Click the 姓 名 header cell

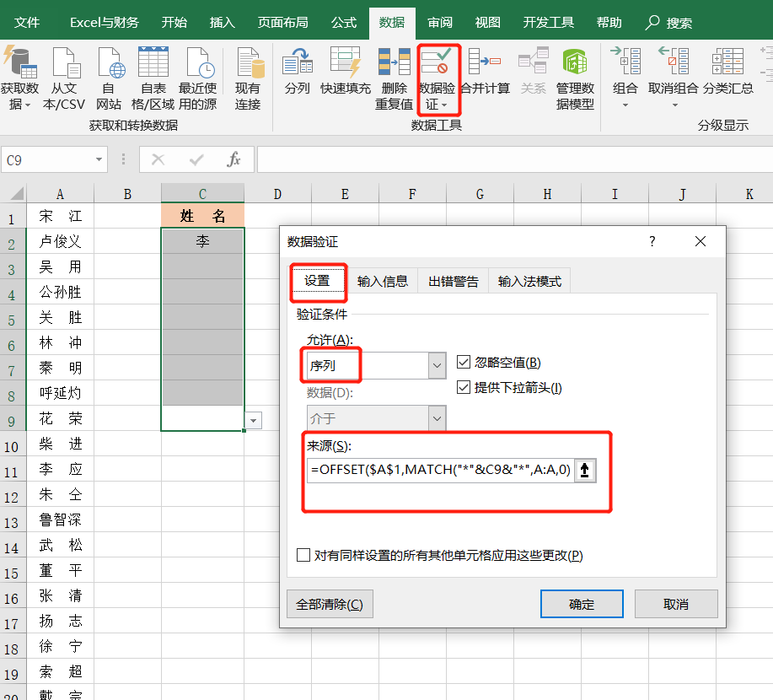tap(202, 216)
